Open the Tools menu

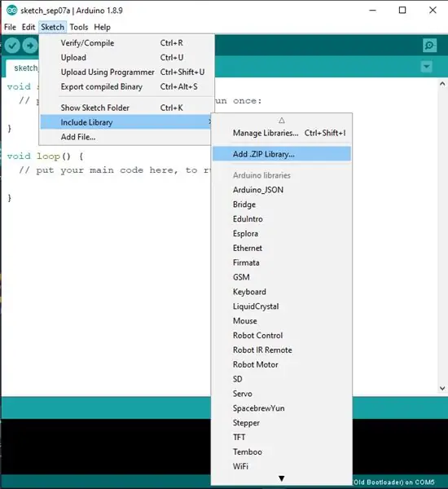pyautogui.click(x=79, y=27)
